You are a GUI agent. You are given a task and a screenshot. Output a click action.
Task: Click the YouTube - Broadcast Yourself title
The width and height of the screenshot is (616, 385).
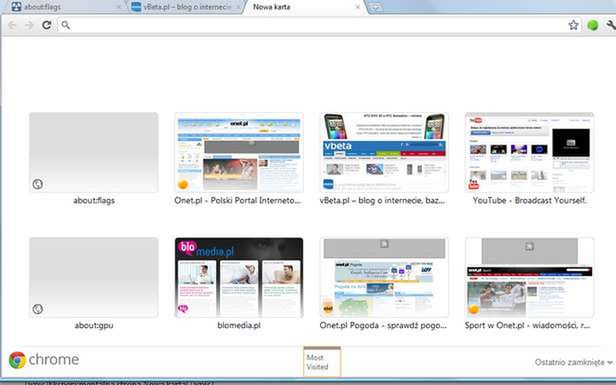pos(529,200)
